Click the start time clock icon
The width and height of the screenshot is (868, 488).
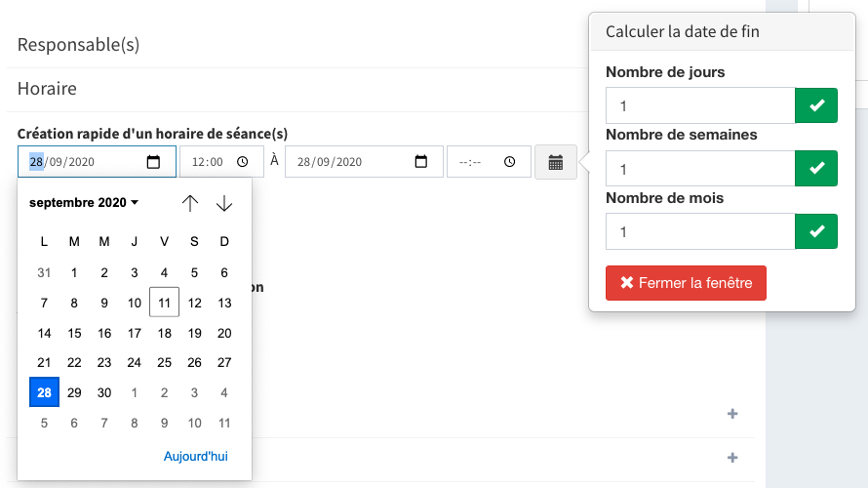coord(243,162)
